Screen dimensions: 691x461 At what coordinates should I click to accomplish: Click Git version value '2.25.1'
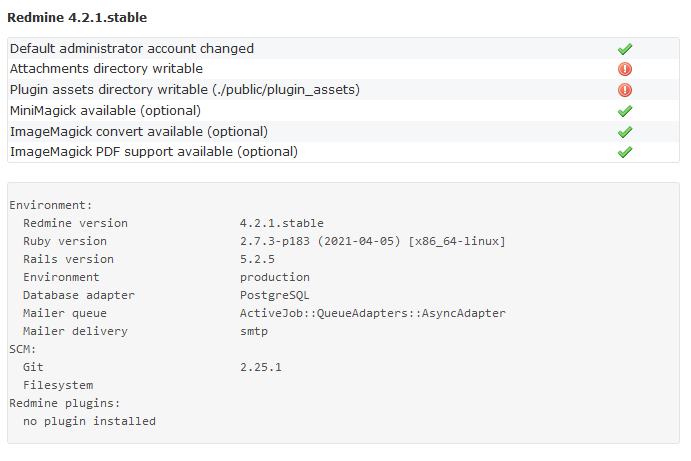[260, 367]
